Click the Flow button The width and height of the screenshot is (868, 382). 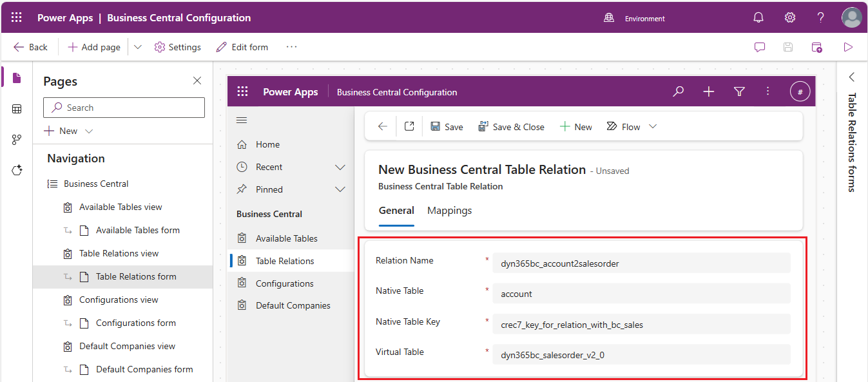(624, 127)
